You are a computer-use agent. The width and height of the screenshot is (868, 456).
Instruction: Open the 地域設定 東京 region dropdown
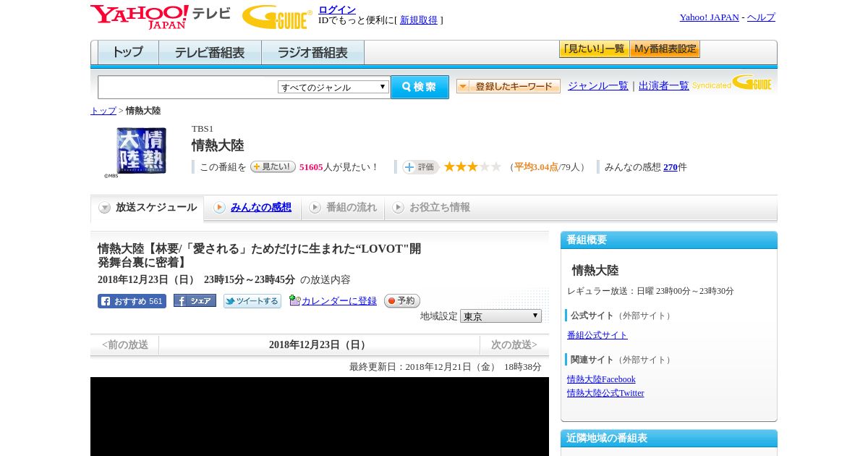(501, 316)
